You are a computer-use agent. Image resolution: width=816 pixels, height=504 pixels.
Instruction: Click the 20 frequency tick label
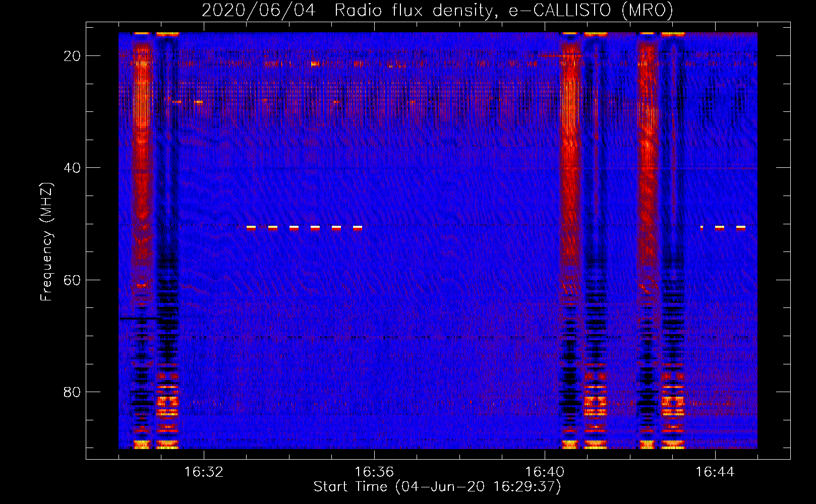tap(72, 56)
